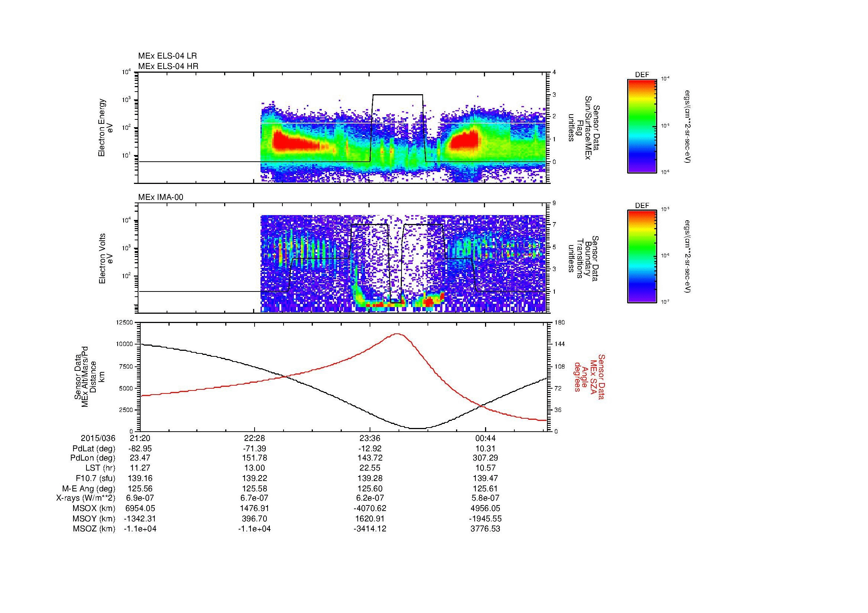Click the 23:36 time tick label
868x613 pixels.
[x=370, y=438]
